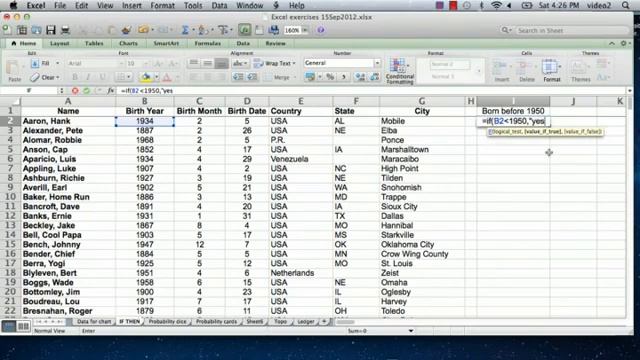Expand the formula bar arrow
Viewport: 640px width, 360px height.
pos(629,91)
